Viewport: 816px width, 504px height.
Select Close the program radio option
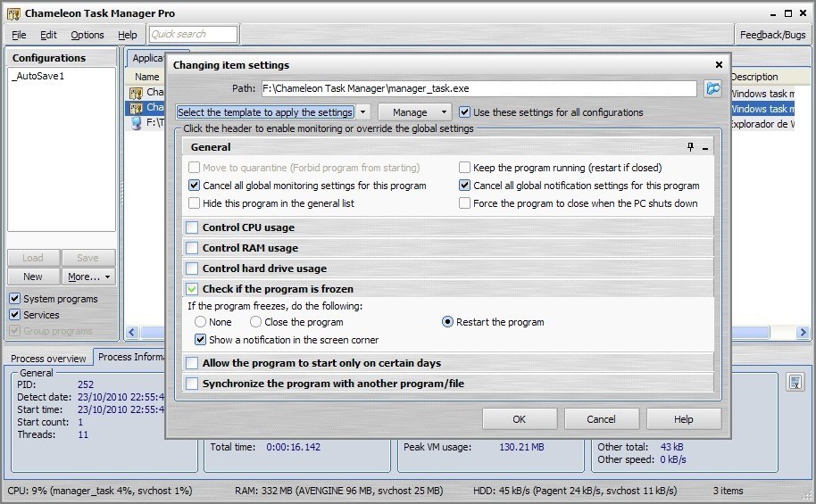click(x=255, y=322)
